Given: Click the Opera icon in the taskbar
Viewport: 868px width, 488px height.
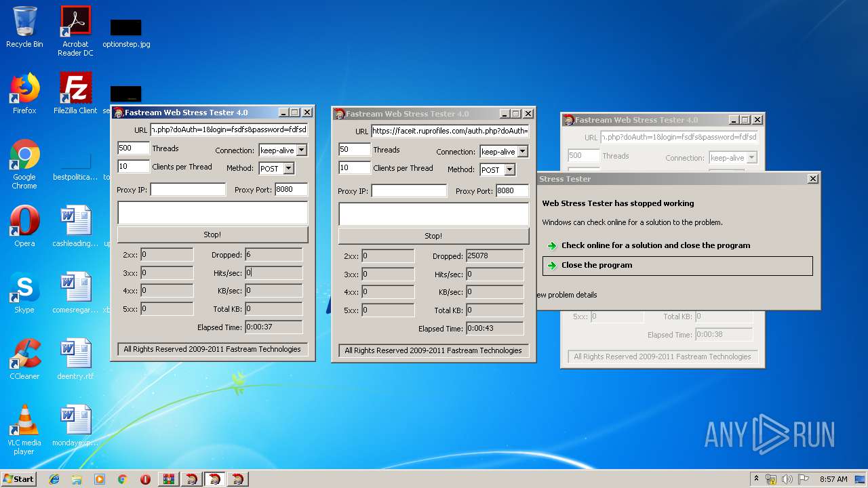Looking at the screenshot, I should point(145,479).
